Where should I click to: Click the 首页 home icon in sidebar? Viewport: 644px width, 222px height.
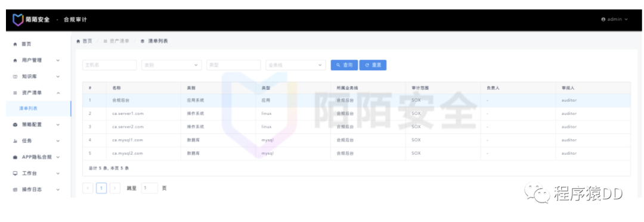(x=15, y=44)
